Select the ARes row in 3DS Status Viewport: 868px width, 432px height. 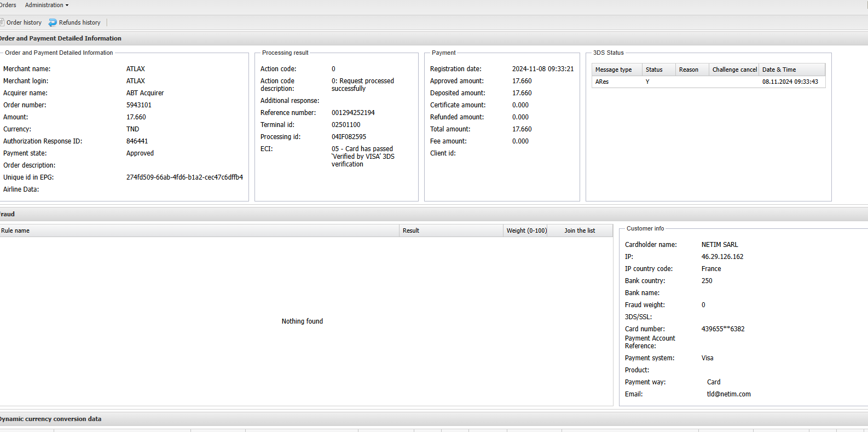click(602, 82)
